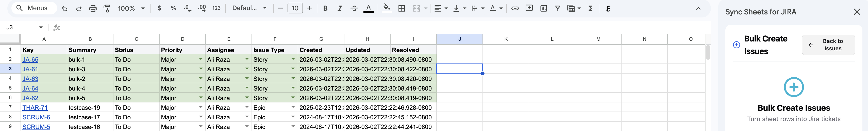Image resolution: width=868 pixels, height=131 pixels.
Task: Click the Merge cells icon
Action: click(416, 8)
